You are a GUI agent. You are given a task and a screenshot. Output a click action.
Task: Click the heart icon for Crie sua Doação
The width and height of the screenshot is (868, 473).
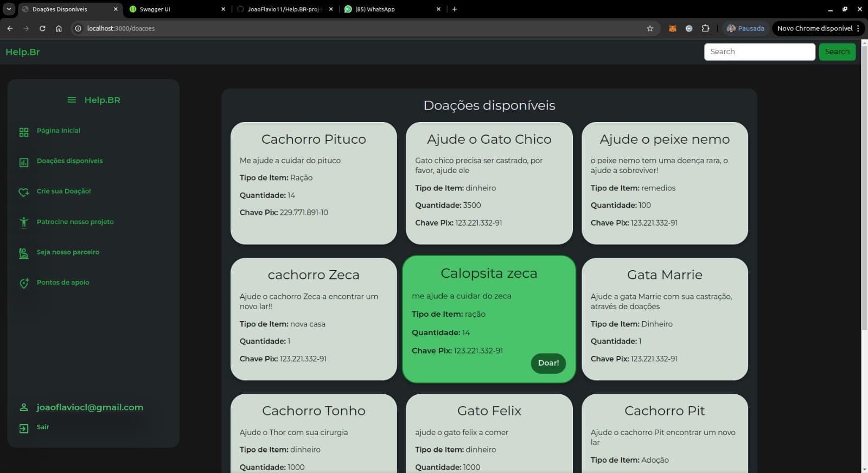[x=24, y=192]
